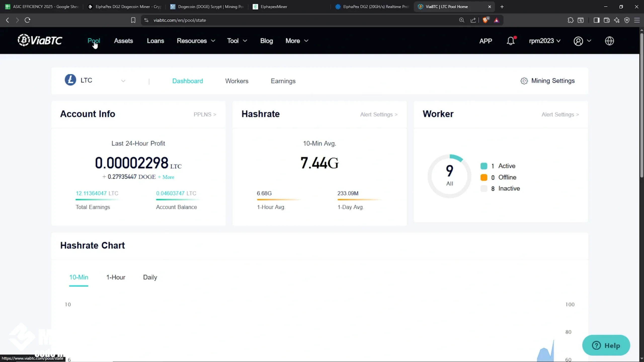Open notifications via the bell icon

point(511,41)
